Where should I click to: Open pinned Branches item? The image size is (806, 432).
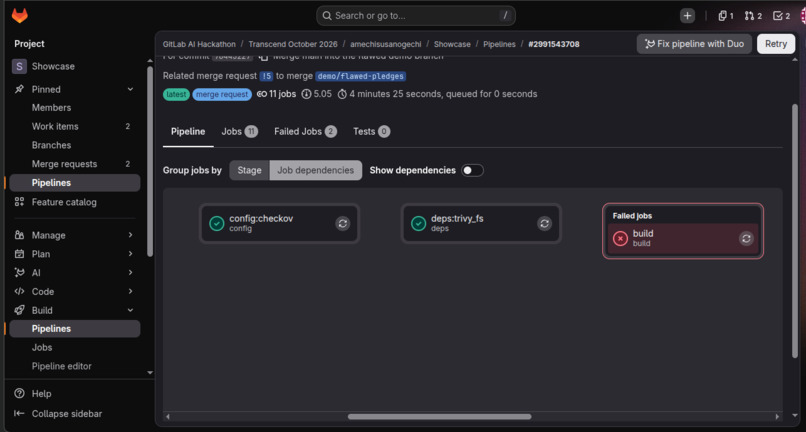pos(75,146)
